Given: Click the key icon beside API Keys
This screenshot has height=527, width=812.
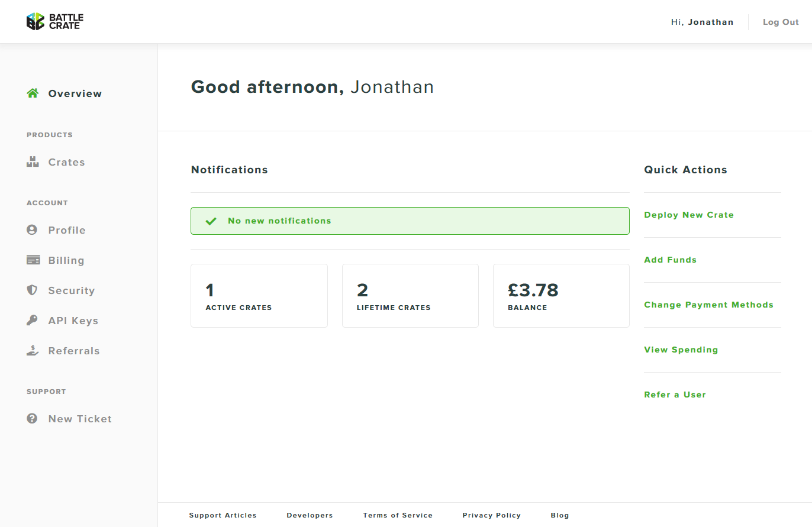Looking at the screenshot, I should pos(32,321).
